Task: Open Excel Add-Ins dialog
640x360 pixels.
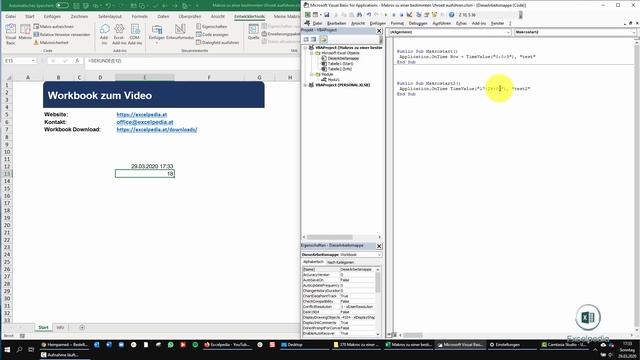Action: (119, 34)
